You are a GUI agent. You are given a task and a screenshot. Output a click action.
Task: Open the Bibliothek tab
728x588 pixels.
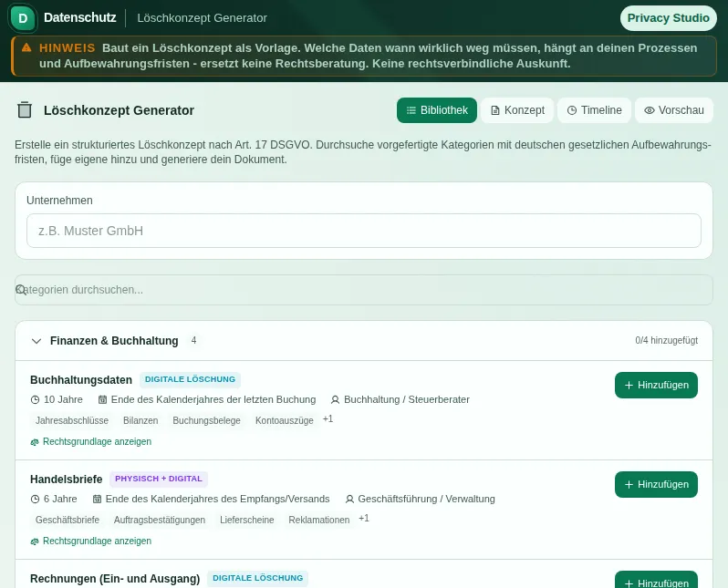click(437, 110)
